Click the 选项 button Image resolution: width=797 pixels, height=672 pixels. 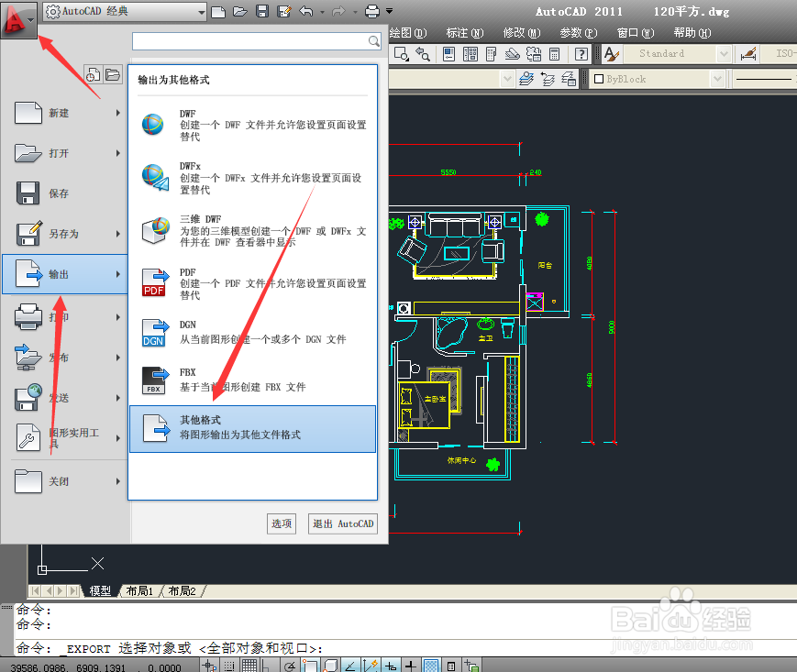click(x=281, y=523)
